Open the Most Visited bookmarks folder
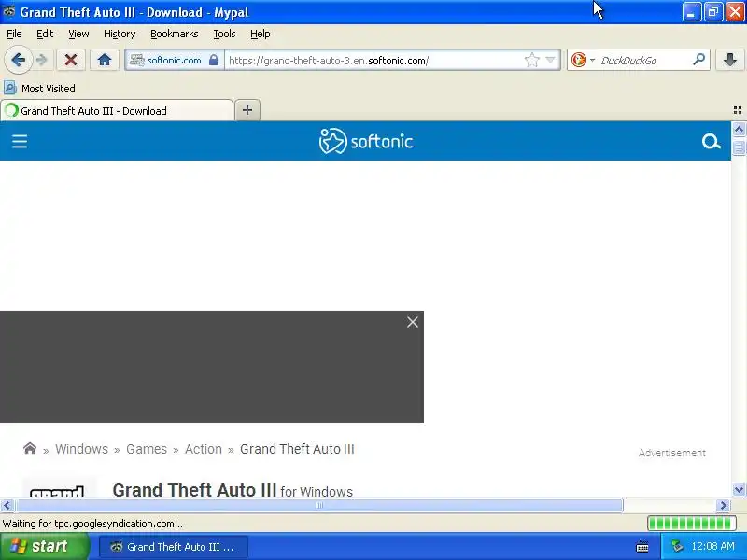Screen dimensions: 747x560 click(x=39, y=88)
